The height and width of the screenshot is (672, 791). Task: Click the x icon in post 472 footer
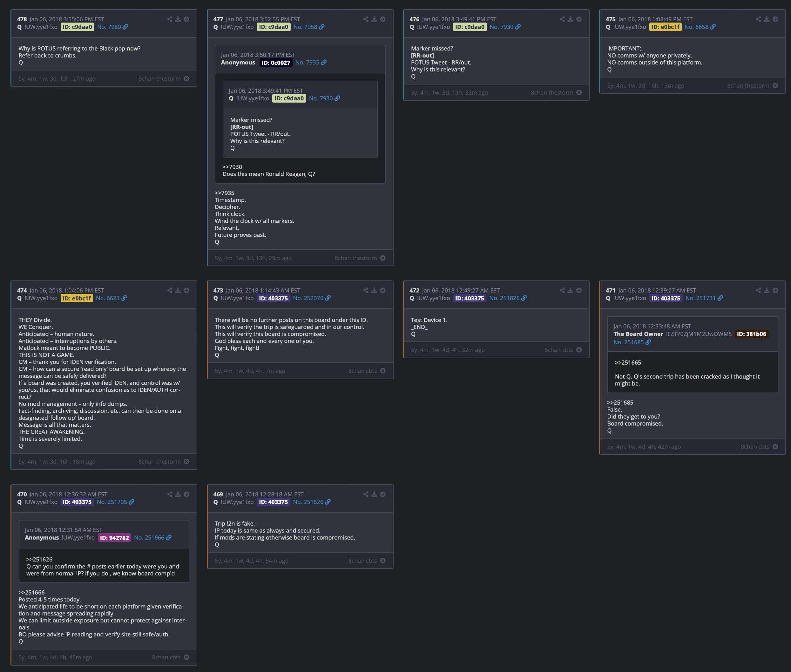pyautogui.click(x=579, y=350)
